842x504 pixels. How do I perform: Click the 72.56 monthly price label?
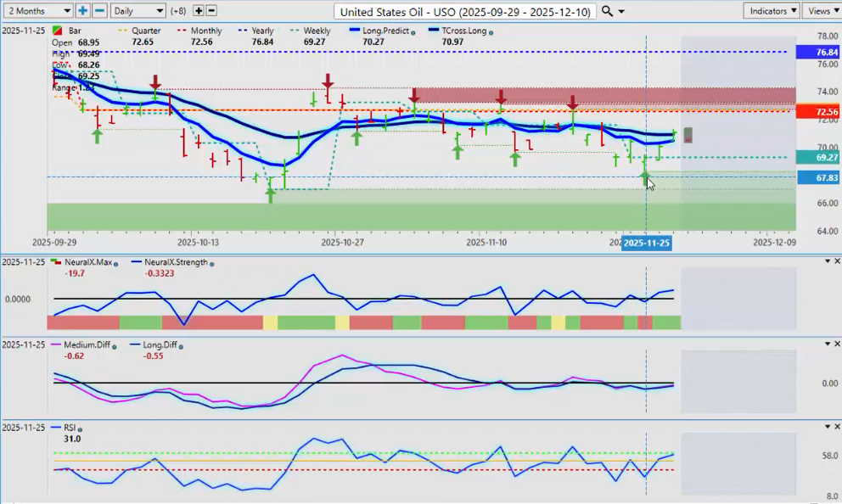point(816,112)
